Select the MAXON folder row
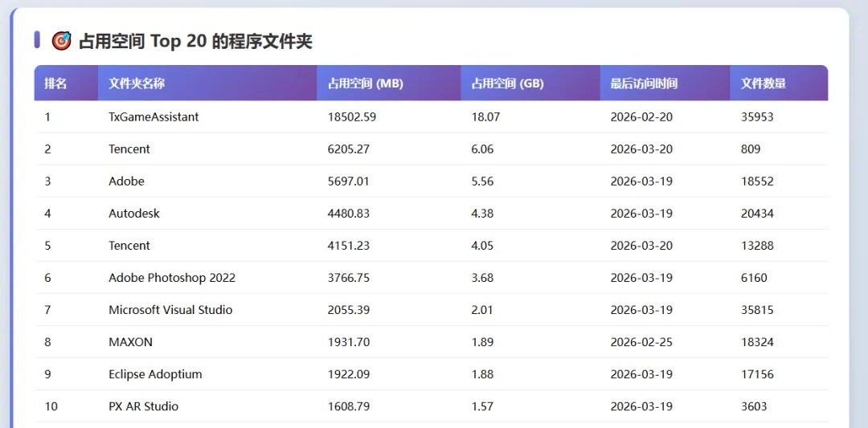The height and width of the screenshot is (428, 868). click(x=432, y=342)
